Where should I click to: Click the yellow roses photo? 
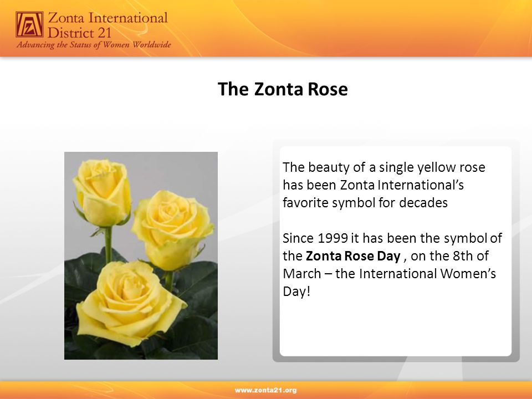[x=141, y=255]
